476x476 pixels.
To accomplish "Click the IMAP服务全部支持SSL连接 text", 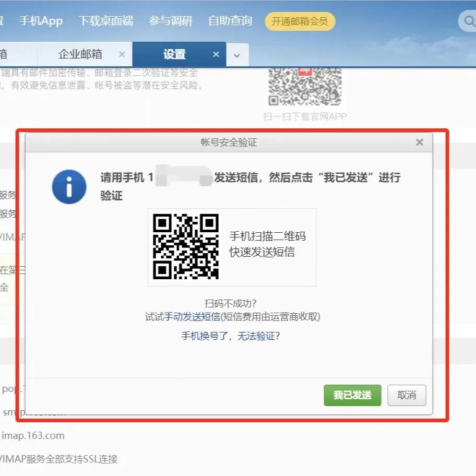I will [x=58, y=459].
